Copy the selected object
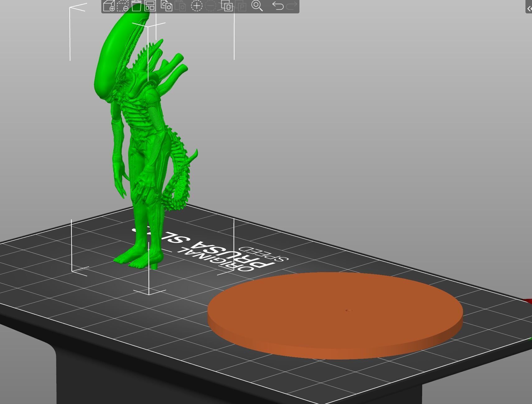 pos(166,6)
